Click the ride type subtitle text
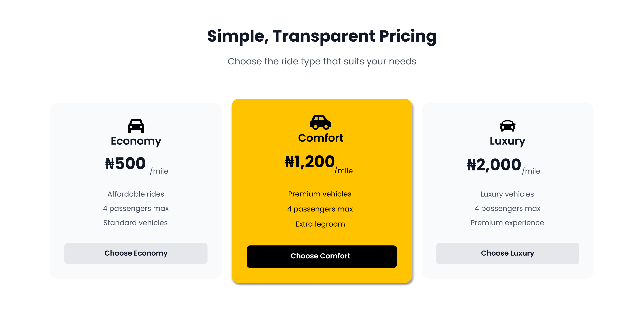This screenshot has height=310, width=644. 322,62
